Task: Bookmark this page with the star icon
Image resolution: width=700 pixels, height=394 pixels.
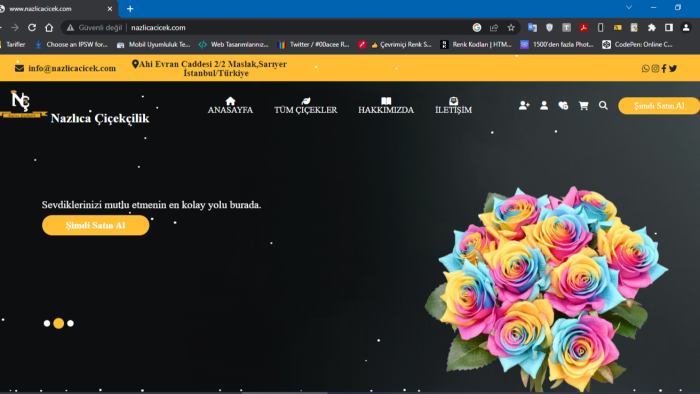Action: pos(511,28)
